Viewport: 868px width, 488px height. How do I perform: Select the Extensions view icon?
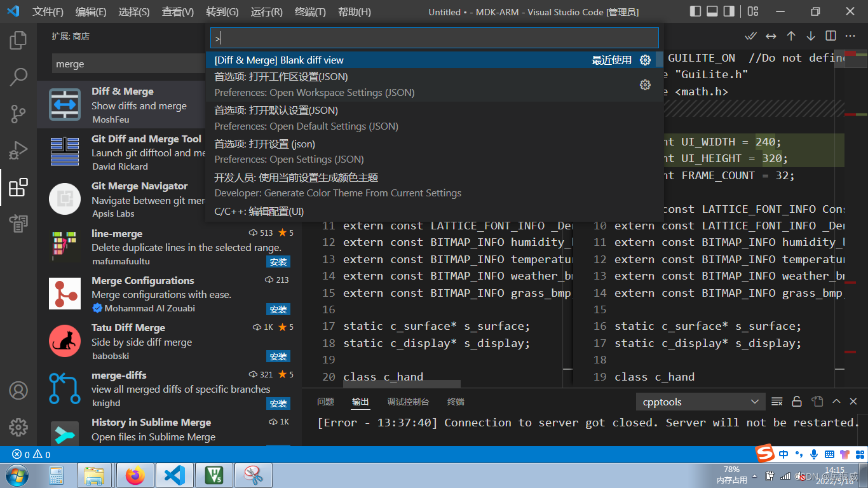(18, 187)
